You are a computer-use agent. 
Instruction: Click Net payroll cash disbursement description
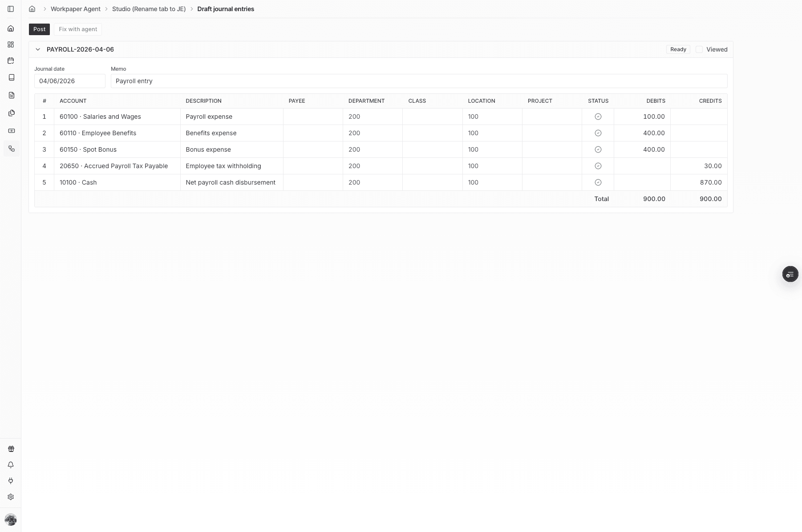pyautogui.click(x=231, y=182)
